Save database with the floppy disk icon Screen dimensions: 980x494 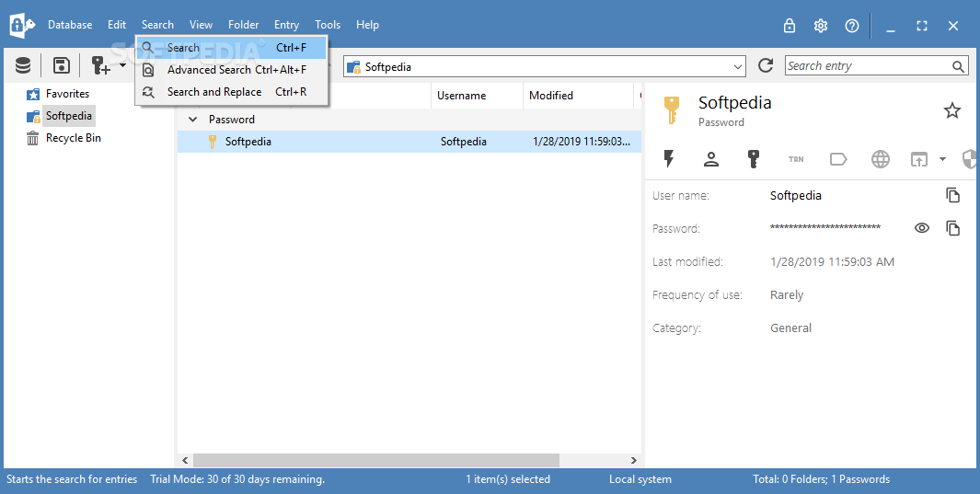(62, 65)
